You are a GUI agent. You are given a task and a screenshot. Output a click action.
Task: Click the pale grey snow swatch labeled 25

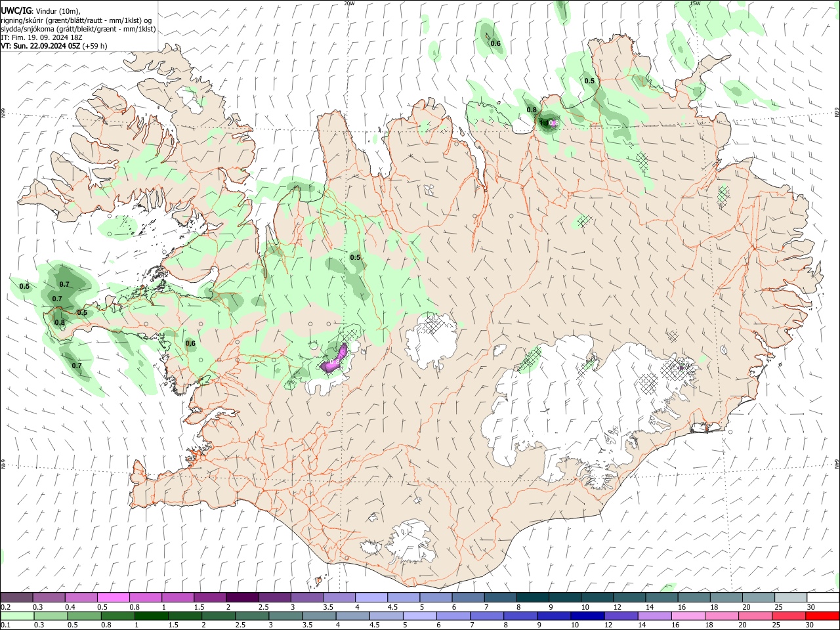point(791,597)
